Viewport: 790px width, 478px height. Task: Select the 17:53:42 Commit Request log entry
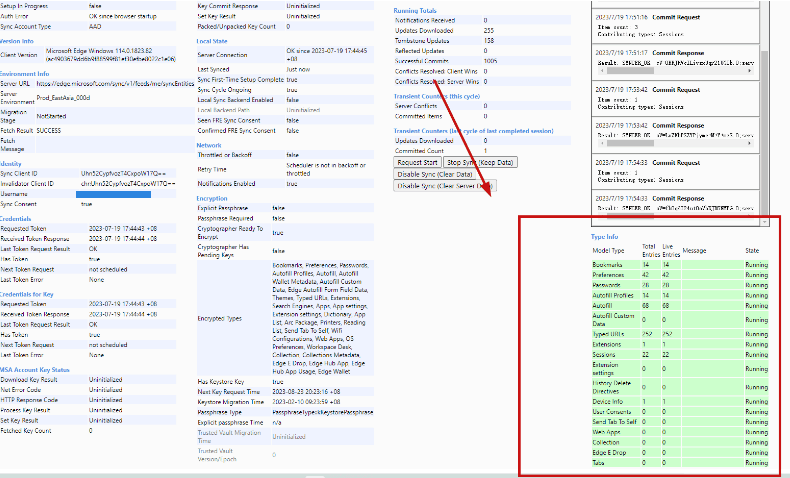(676, 98)
